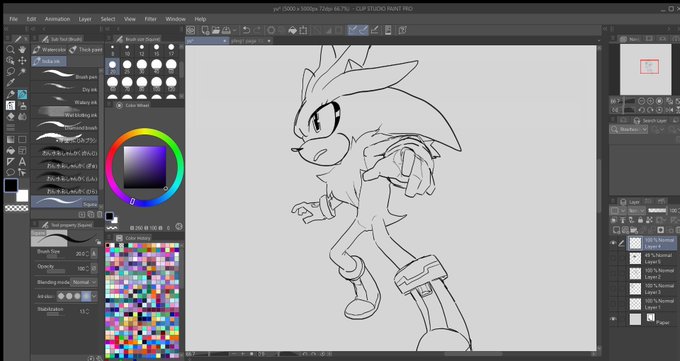
Task: Click the Navigator canvas thumbnail
Action: (645, 69)
